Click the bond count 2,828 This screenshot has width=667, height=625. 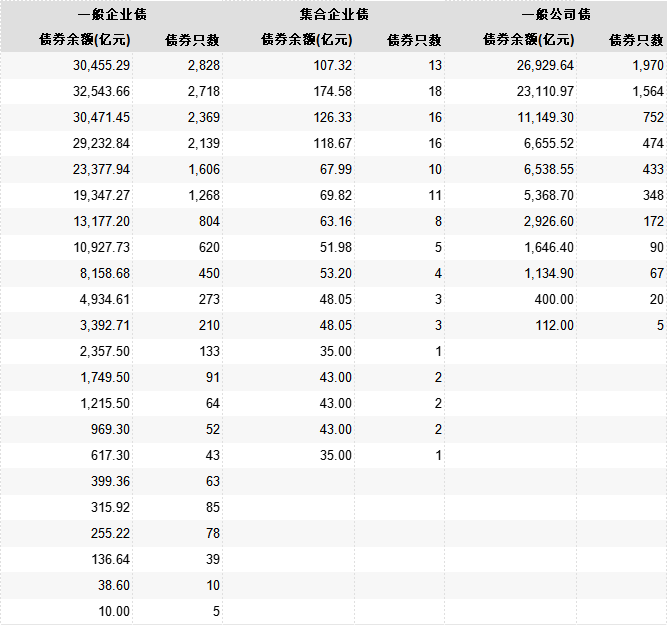[204, 66]
